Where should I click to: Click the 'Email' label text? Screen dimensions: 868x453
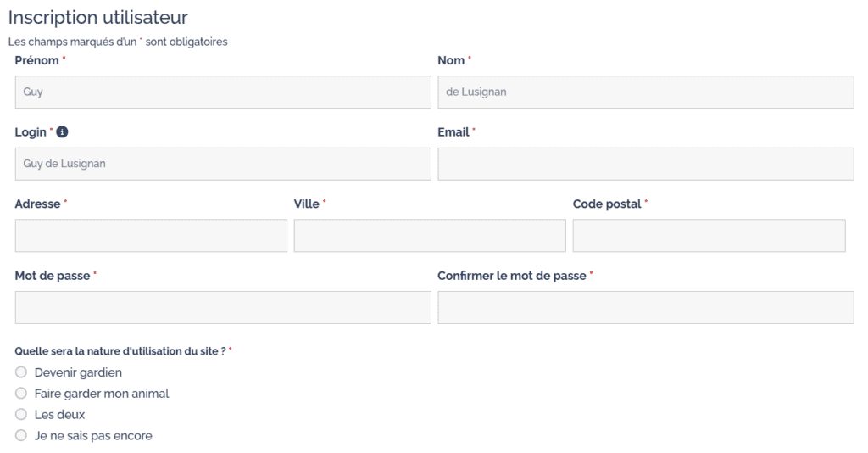(x=453, y=132)
